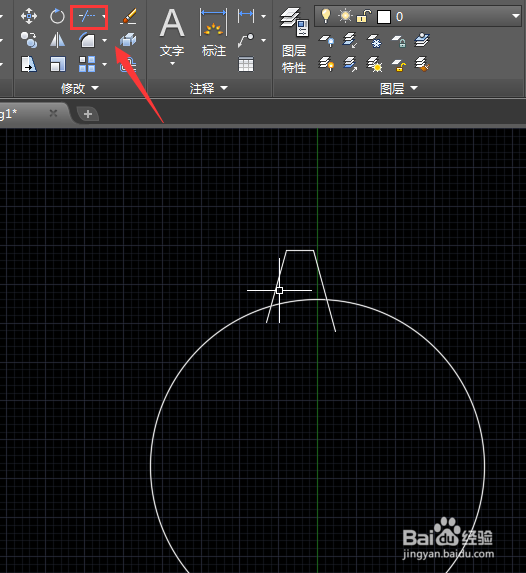
Task: Click layer 0 white color swatch
Action: point(384,17)
